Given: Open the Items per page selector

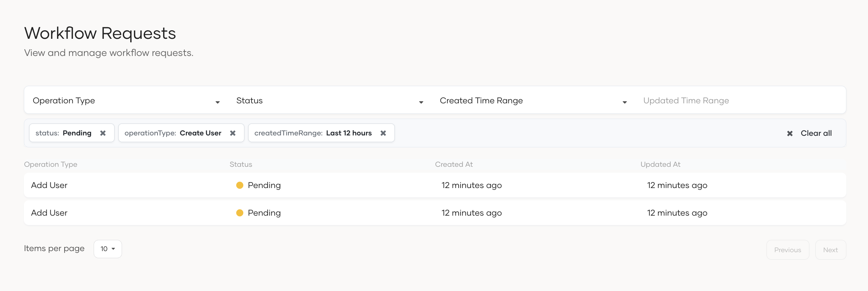Looking at the screenshot, I should [108, 249].
